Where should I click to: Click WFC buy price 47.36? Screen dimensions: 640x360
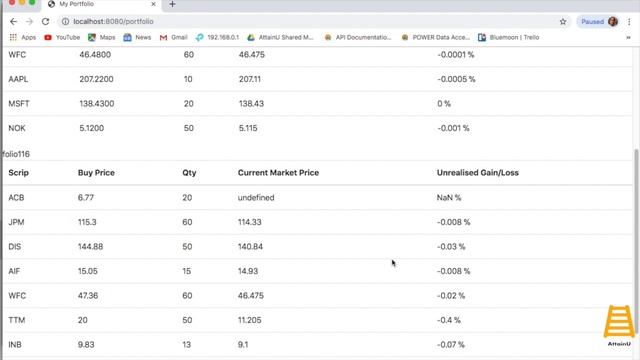pyautogui.click(x=88, y=296)
